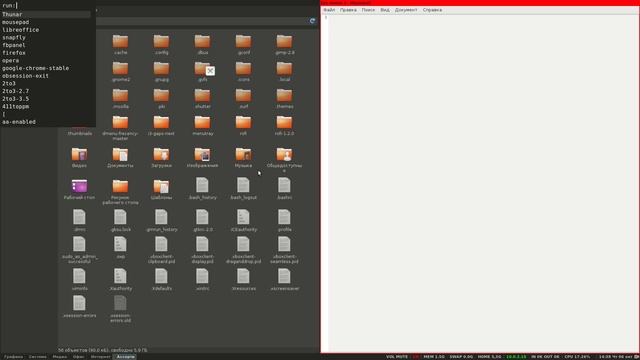Open the .mozilla folder
The width and height of the screenshot is (640, 360).
click(120, 98)
